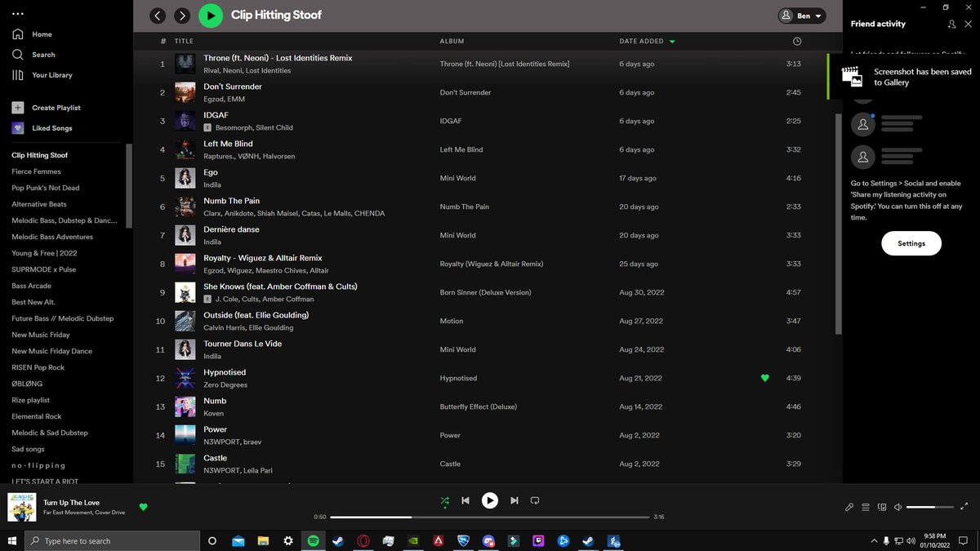The width and height of the screenshot is (980, 551).
Task: Open artist Egzod, EMM under Don't Surrender
Action: click(x=223, y=99)
